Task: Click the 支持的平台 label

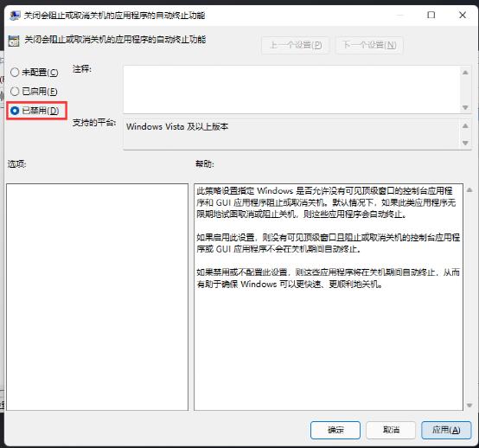Action: click(x=94, y=123)
